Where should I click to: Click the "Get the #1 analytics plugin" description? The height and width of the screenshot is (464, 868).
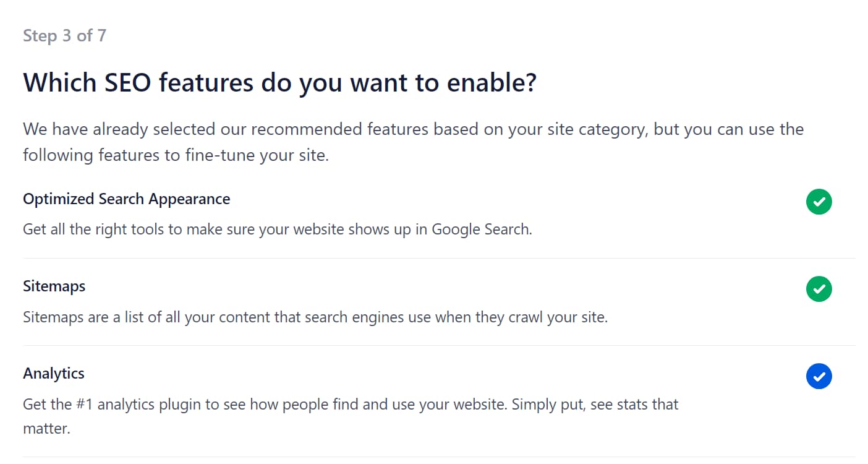[351, 405]
